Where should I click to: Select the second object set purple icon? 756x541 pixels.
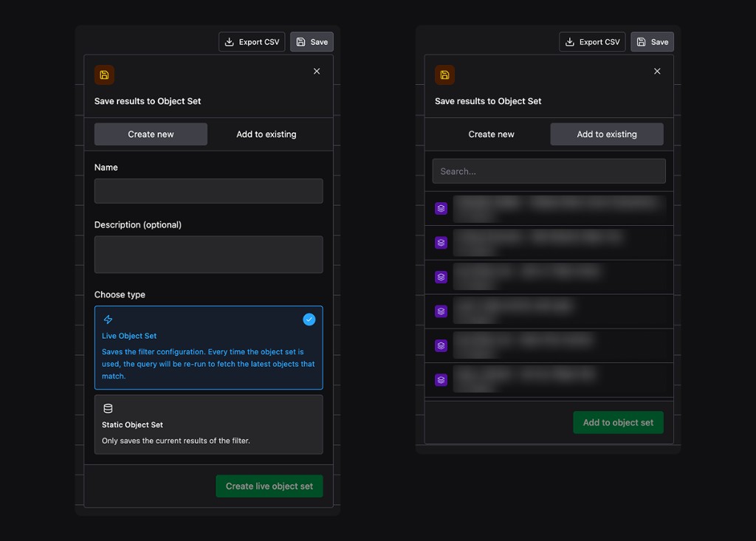tap(441, 243)
